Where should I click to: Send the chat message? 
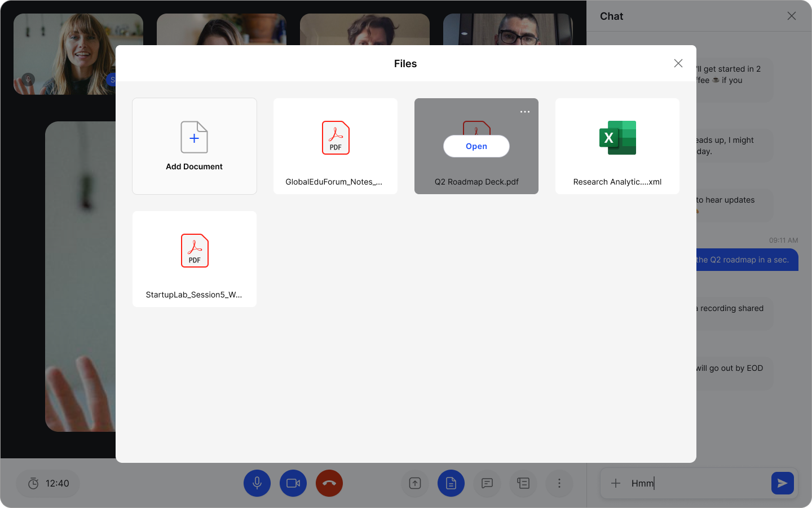(782, 483)
